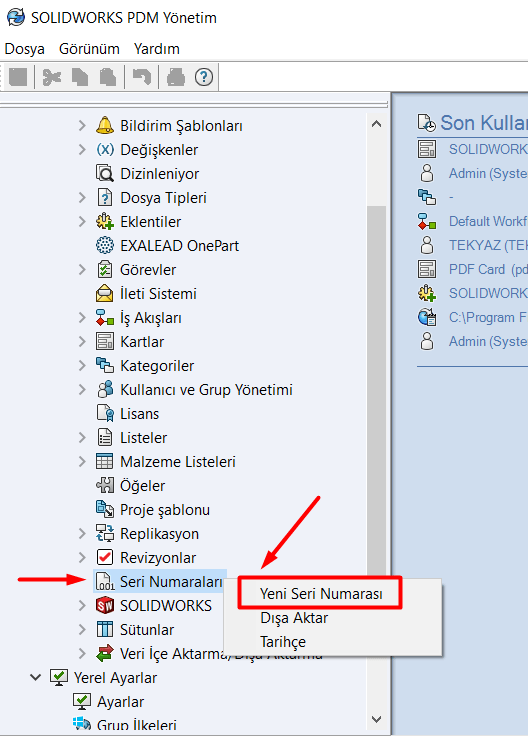The image size is (528, 737).
Task: Expand the Sütunlar node
Action: [x=82, y=629]
